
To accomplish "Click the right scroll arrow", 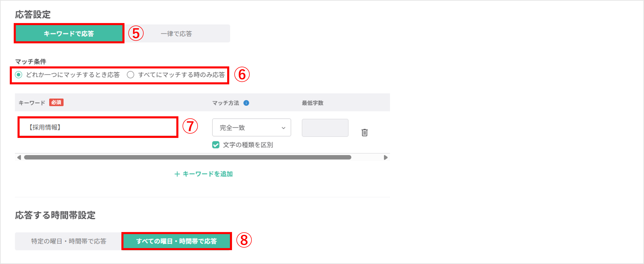I will (x=386, y=157).
